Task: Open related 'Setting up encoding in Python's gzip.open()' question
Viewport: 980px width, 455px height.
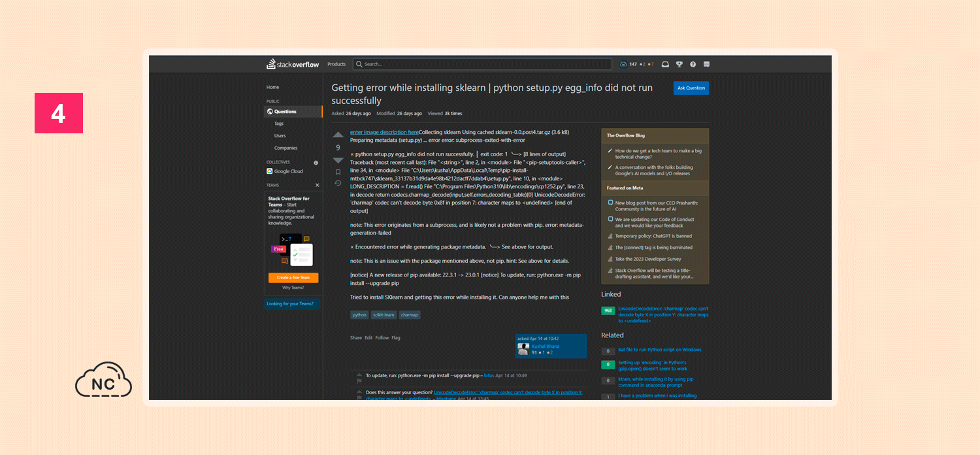Action: coord(652,365)
